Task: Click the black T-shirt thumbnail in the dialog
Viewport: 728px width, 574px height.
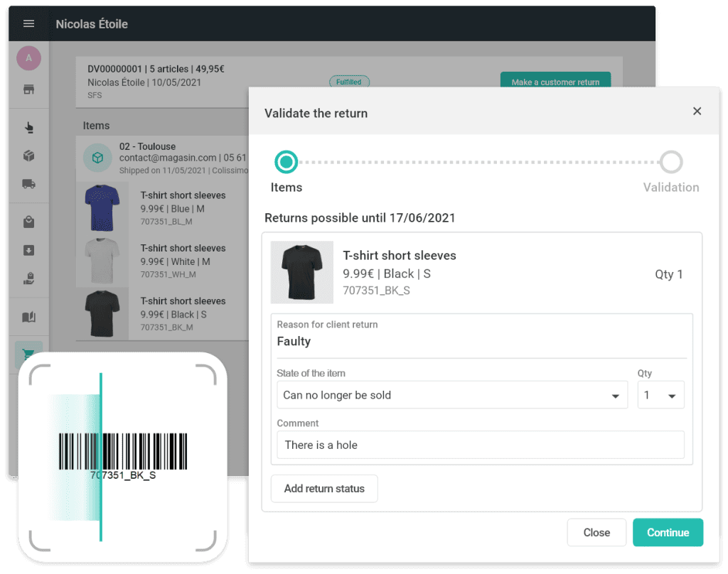Action: click(x=301, y=272)
